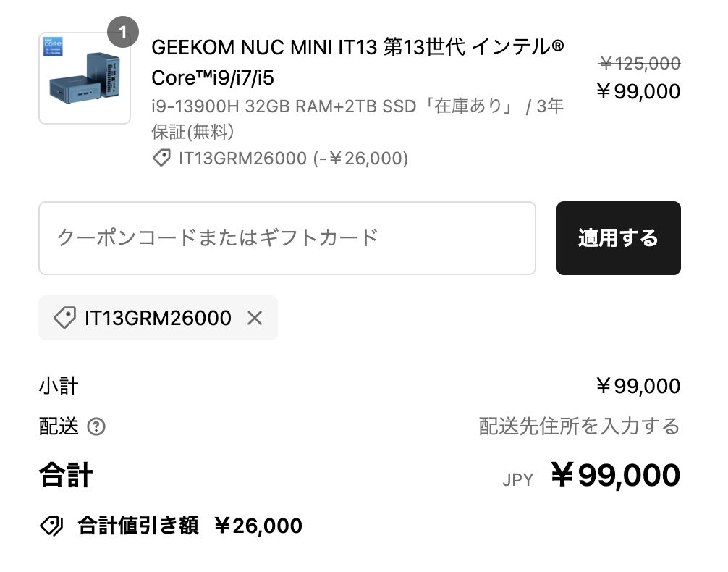Click the quantity badge showing 1
The width and height of the screenshot is (728, 572).
(123, 33)
